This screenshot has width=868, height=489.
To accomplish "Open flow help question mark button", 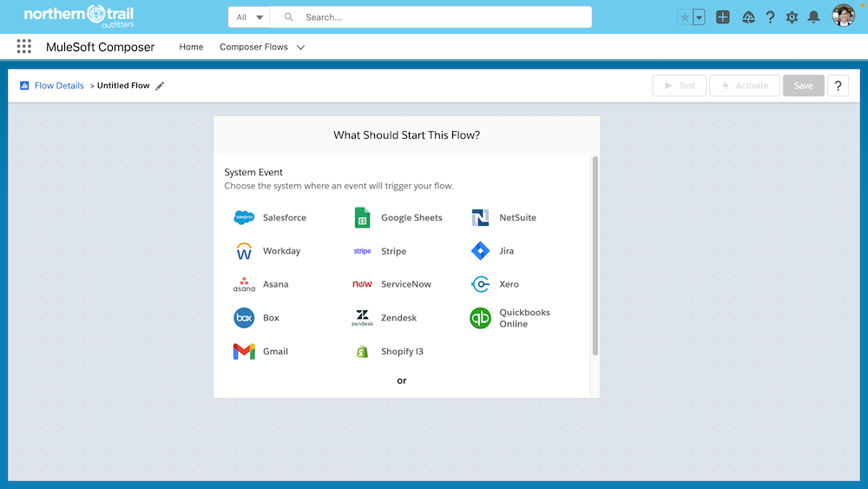I will pos(838,85).
